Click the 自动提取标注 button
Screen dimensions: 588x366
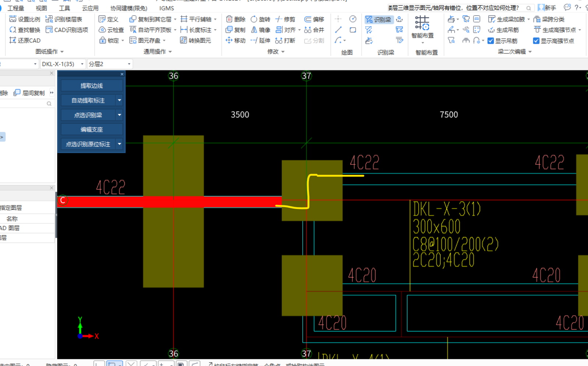[88, 100]
